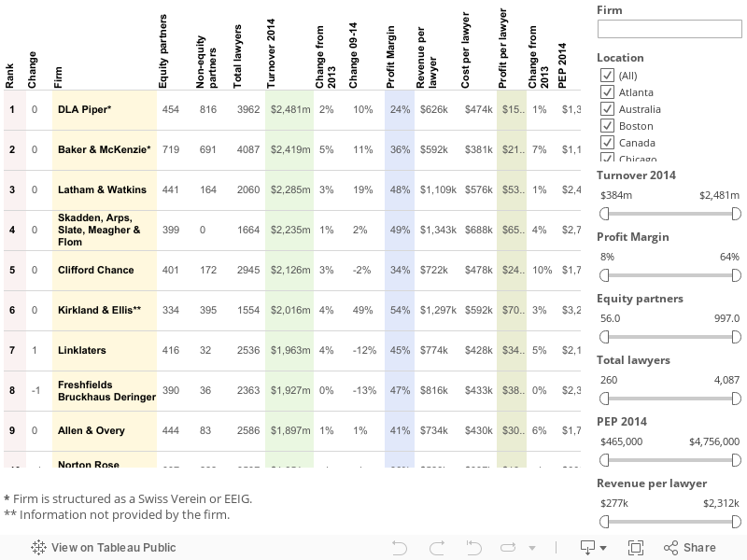Uncheck the Atlanta location checkbox
This screenshot has width=747, height=560.
(x=607, y=91)
